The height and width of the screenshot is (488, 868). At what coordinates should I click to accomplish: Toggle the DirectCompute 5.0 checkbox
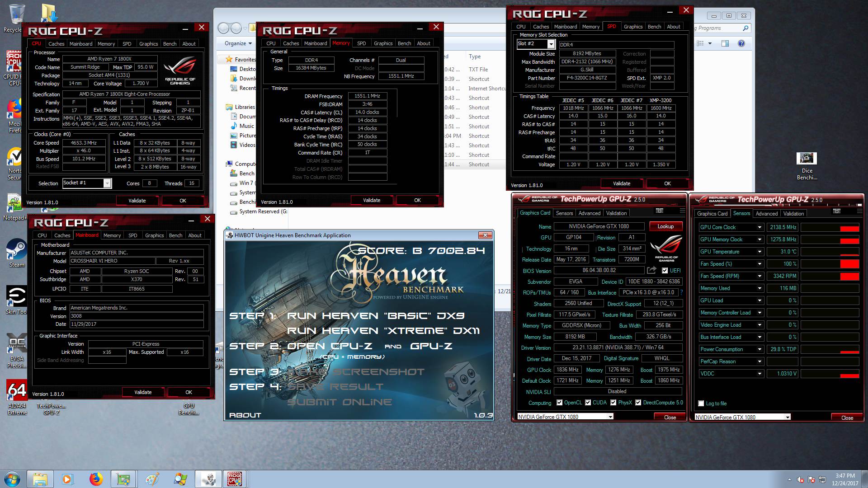638,403
